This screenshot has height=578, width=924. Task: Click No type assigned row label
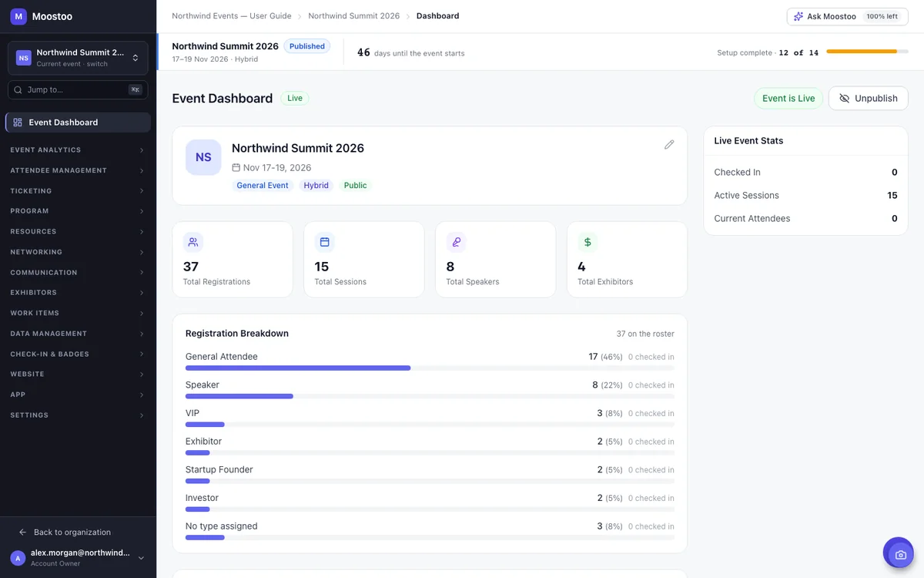[x=222, y=526]
